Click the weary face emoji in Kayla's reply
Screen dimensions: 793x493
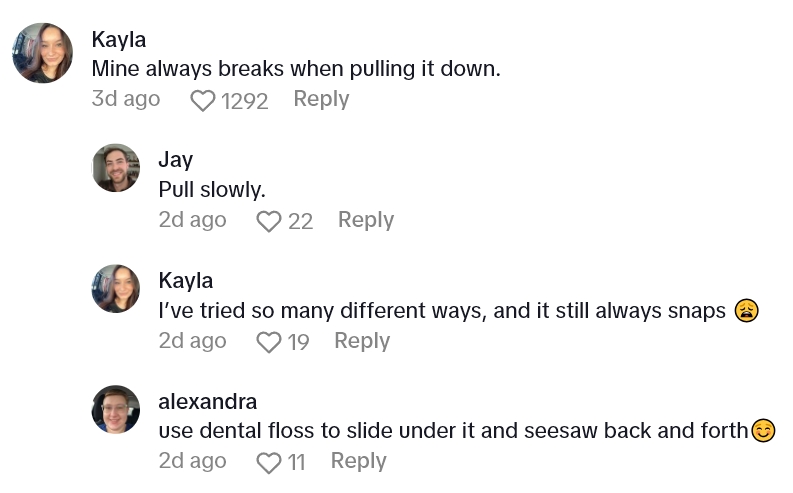coord(747,311)
